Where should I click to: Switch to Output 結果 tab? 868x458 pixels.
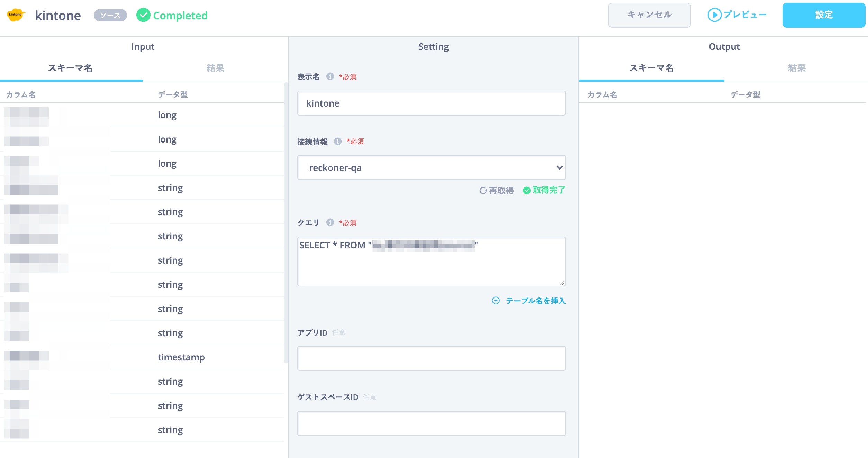pos(797,68)
